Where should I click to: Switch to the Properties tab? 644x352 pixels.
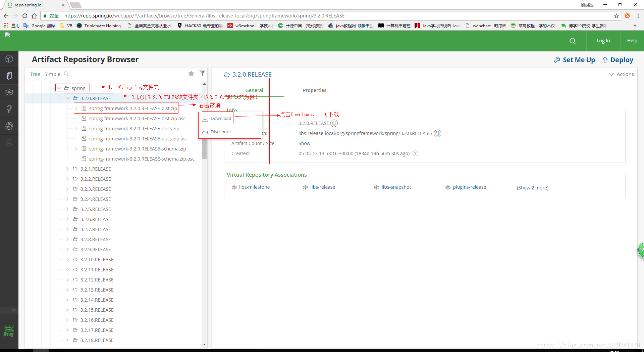tap(314, 90)
